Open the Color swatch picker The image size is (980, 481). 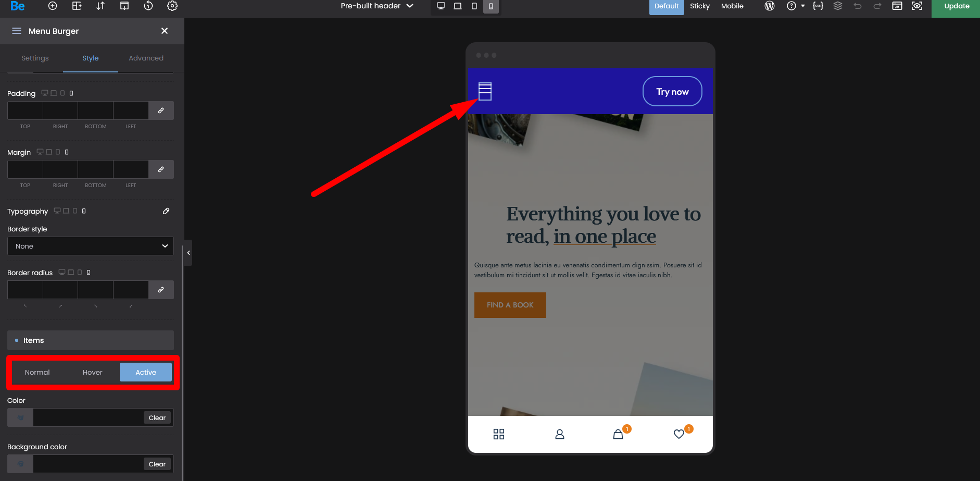(20, 417)
